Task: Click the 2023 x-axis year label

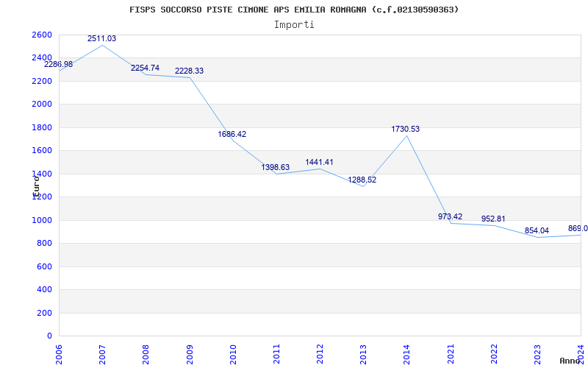Action: (537, 354)
